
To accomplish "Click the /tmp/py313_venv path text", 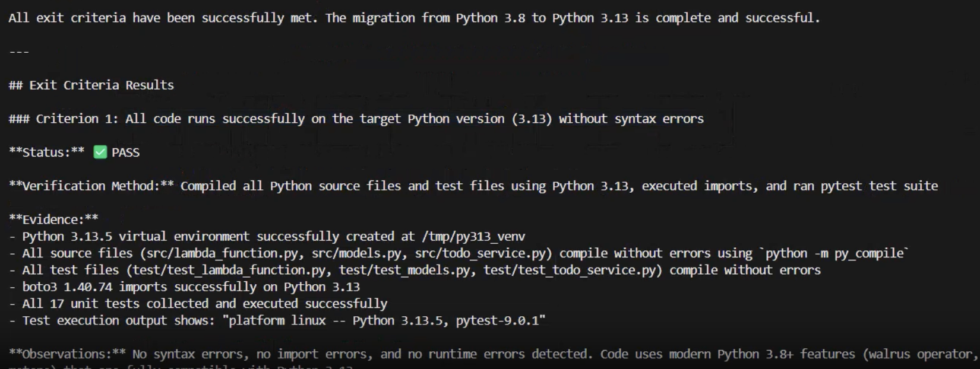I will point(473,237).
